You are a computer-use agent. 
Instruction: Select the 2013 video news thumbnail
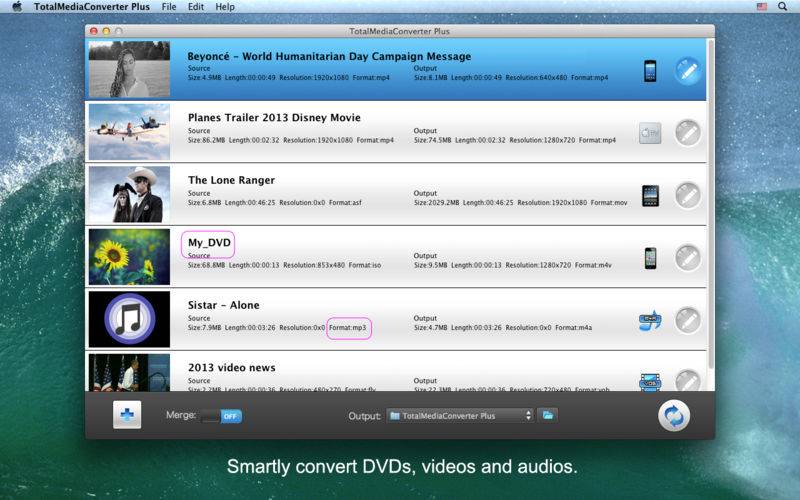[129, 372]
